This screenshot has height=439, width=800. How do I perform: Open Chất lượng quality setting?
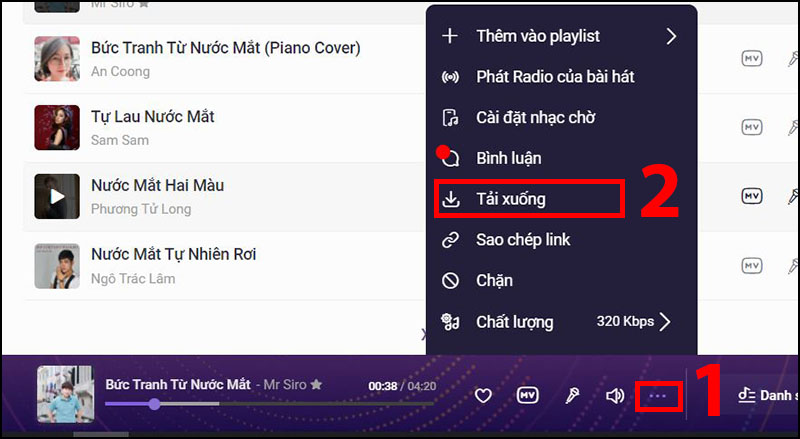(x=561, y=322)
